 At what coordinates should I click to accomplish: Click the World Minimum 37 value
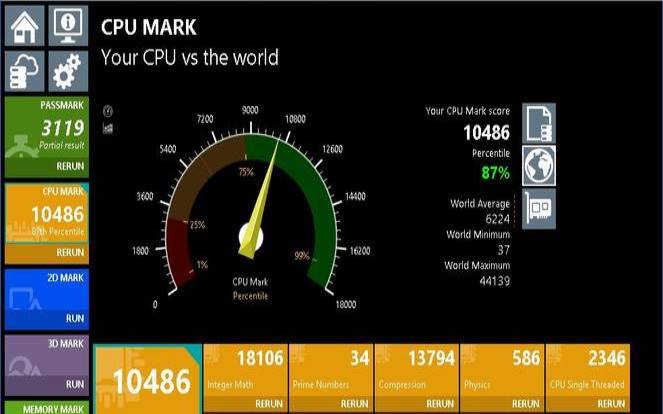click(x=503, y=250)
